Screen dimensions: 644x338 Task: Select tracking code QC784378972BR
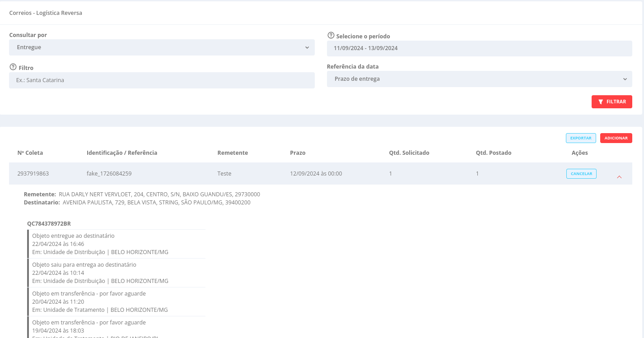(49, 223)
